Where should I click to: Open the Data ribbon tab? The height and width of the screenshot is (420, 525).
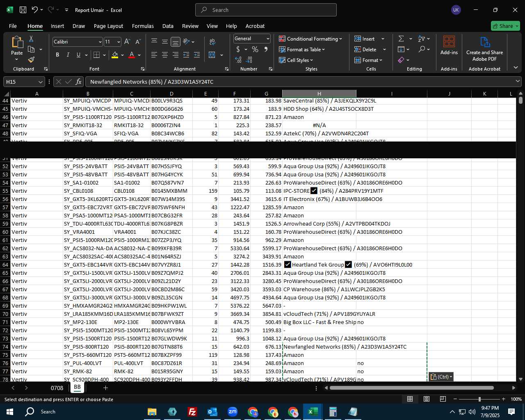click(x=168, y=26)
